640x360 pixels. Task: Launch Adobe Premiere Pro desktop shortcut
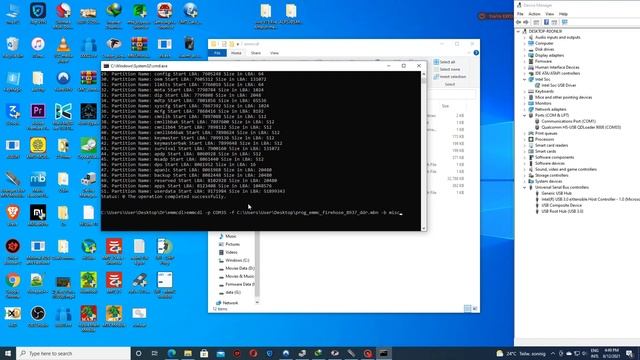point(38,116)
